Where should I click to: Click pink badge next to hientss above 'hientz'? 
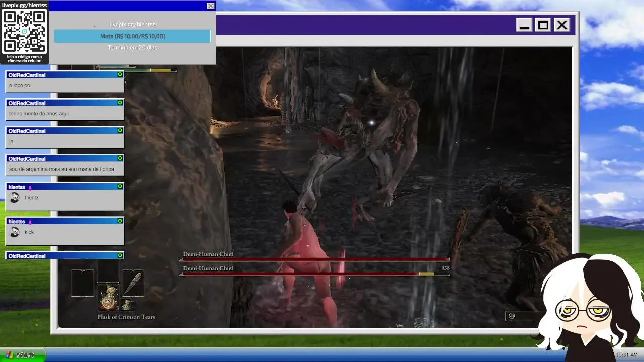click(x=30, y=187)
